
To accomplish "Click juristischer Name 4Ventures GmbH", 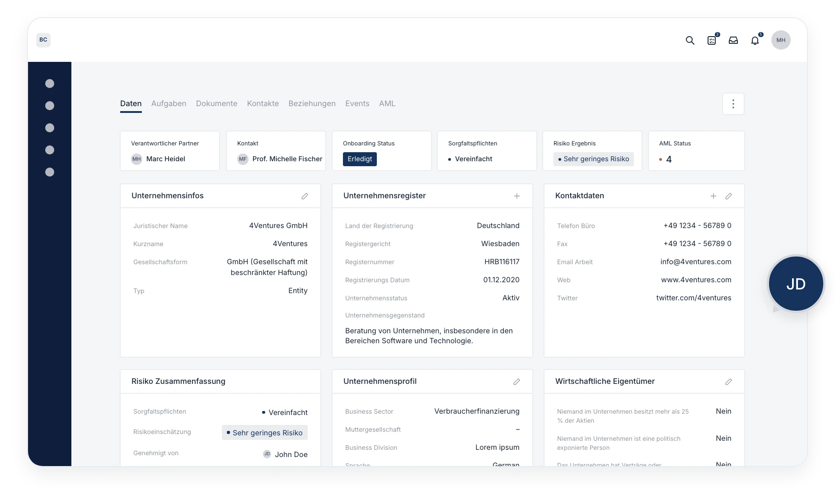I will pyautogui.click(x=278, y=225).
